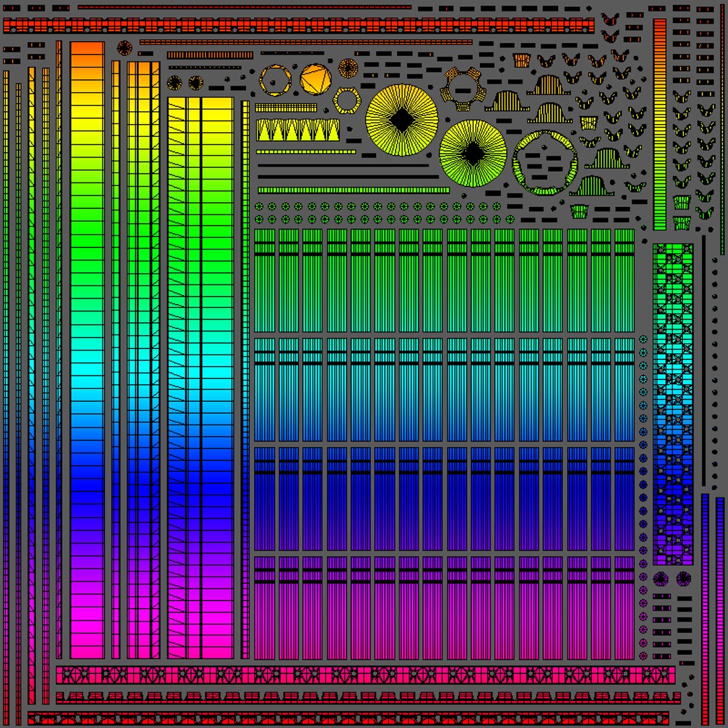
Task: Select the orange horizontal comb-toothed strip
Action: pos(210,55)
